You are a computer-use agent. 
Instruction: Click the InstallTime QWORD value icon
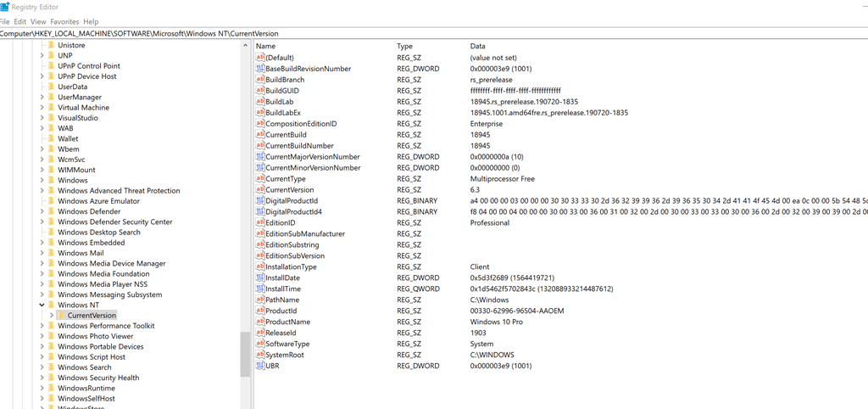point(260,289)
